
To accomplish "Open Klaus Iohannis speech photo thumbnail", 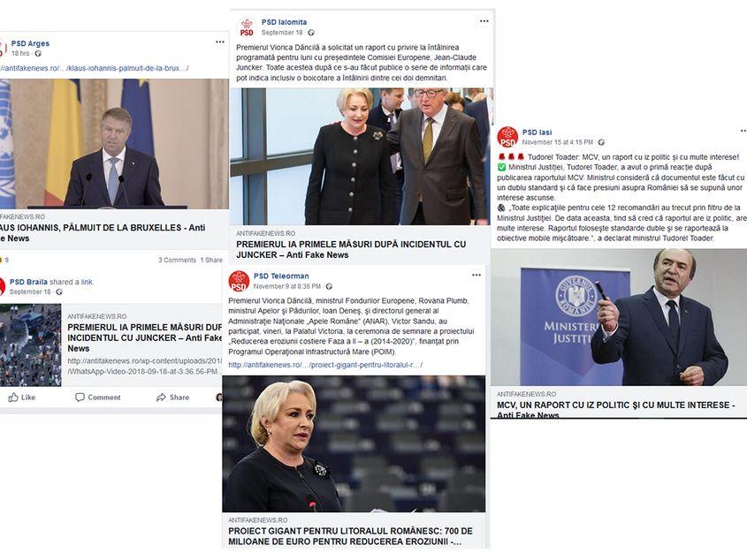I will point(114,143).
